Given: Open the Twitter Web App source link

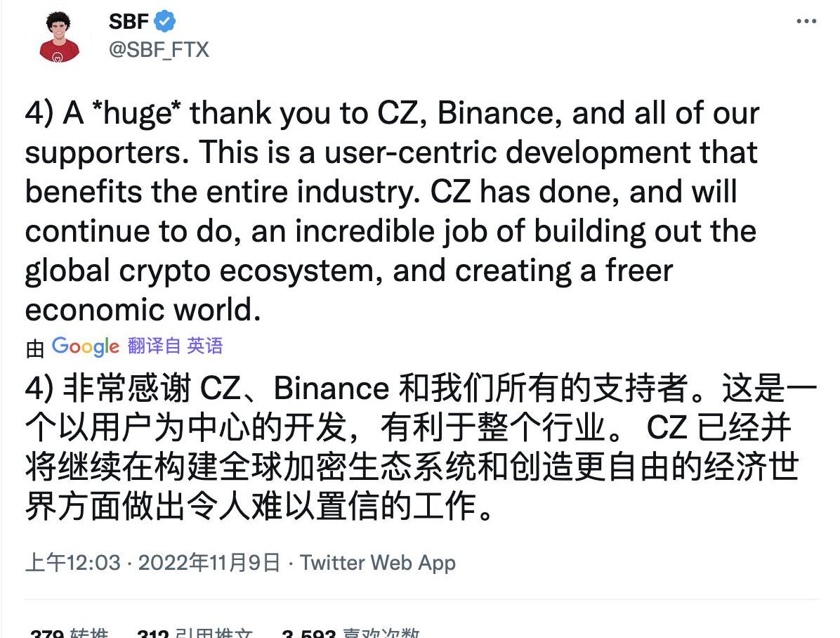Looking at the screenshot, I should coord(378,563).
